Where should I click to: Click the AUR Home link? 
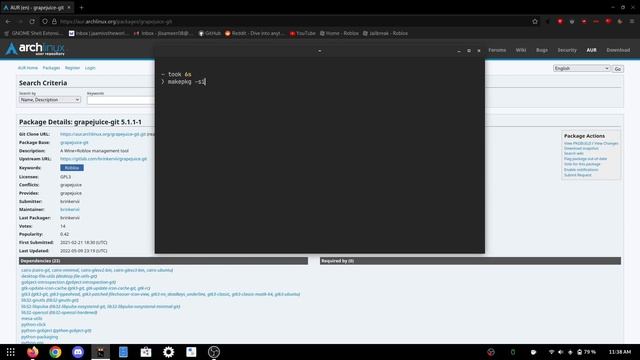[x=28, y=68]
